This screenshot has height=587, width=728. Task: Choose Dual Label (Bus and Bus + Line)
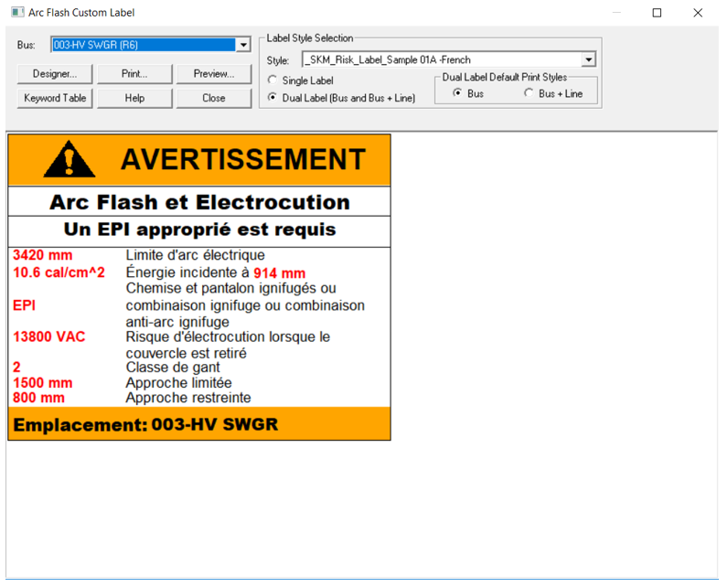[273, 98]
